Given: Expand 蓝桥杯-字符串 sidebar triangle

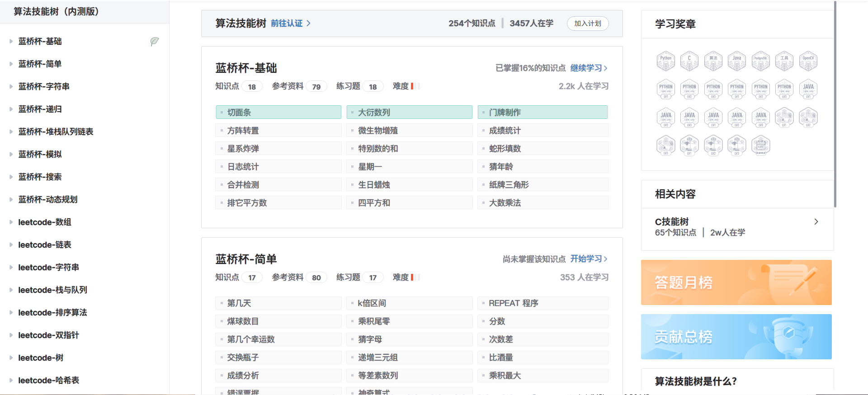Looking at the screenshot, I should pos(11,87).
